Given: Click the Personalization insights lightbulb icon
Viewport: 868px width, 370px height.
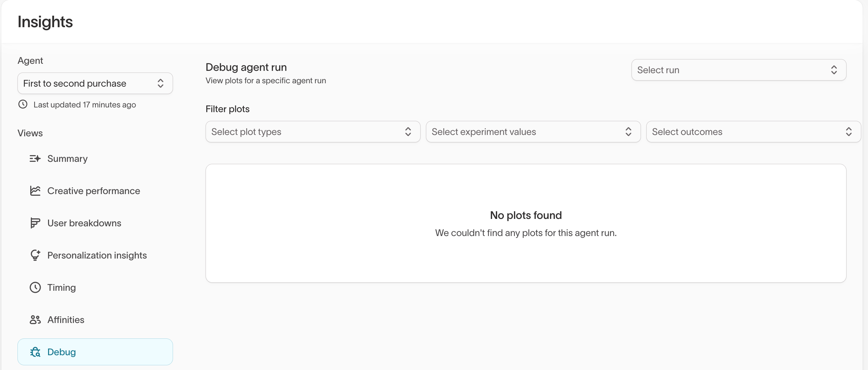Looking at the screenshot, I should tap(35, 255).
